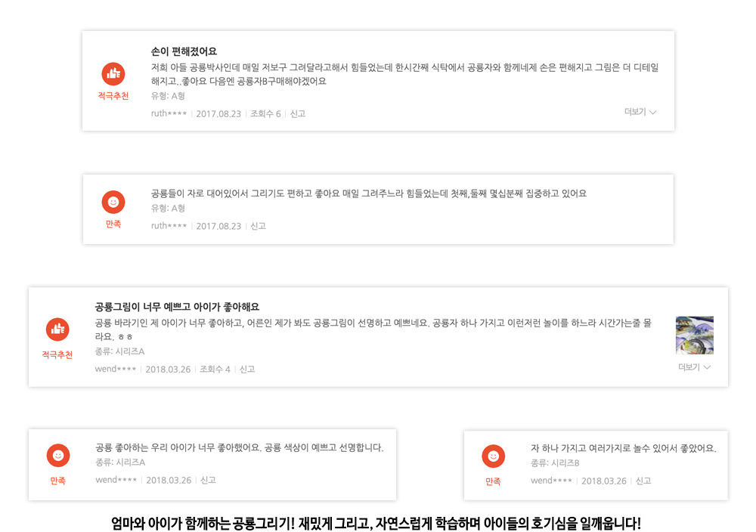Click 신고 on the 시리즈B review
Viewport: 756px width, 532px height.
(643, 481)
